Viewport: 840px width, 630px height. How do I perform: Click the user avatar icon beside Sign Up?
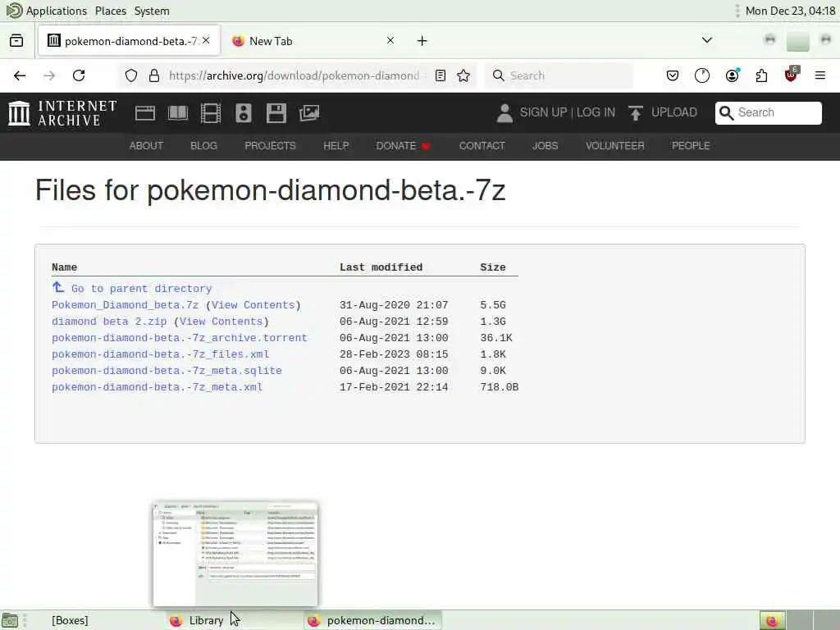[504, 113]
